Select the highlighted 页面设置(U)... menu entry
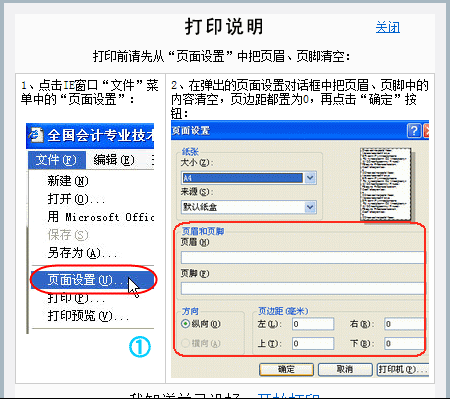 [93, 280]
